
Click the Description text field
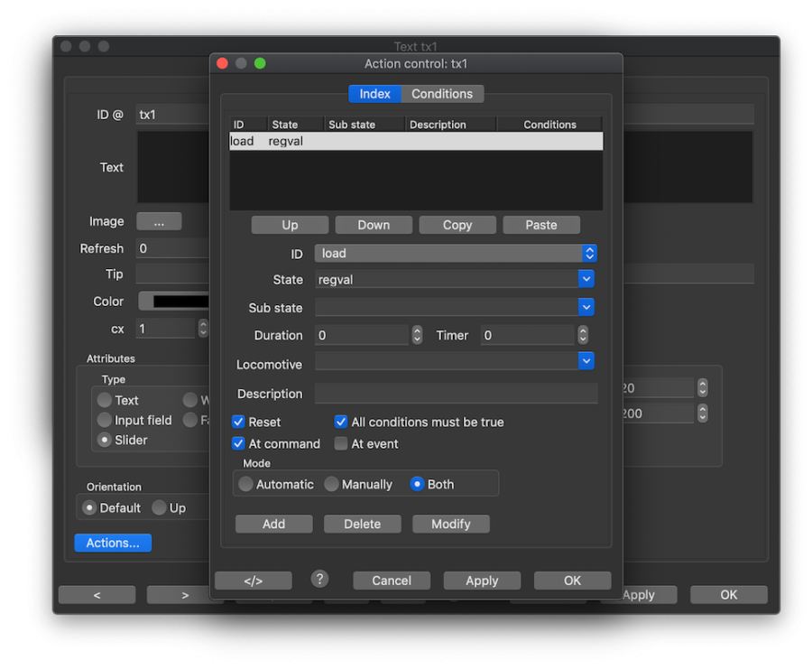tap(456, 394)
